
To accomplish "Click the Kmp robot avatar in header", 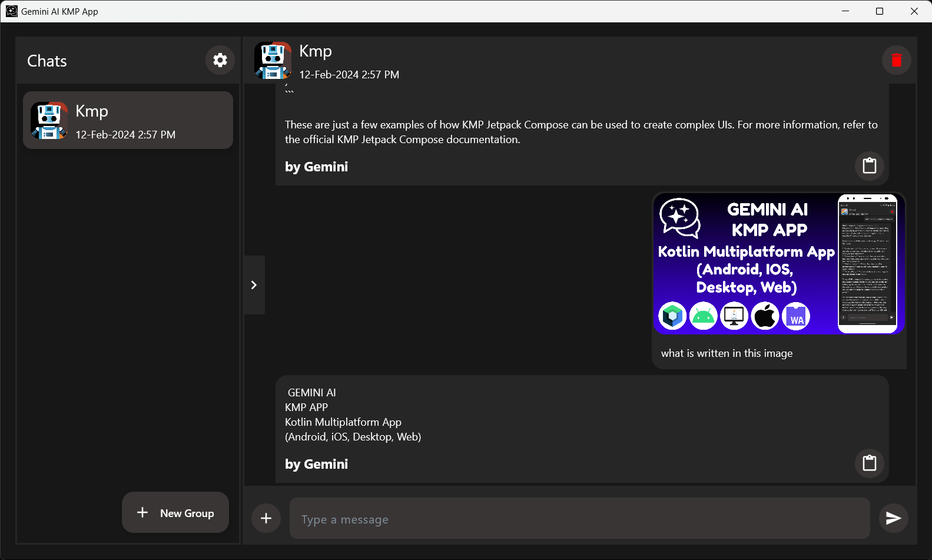I will coord(273,60).
